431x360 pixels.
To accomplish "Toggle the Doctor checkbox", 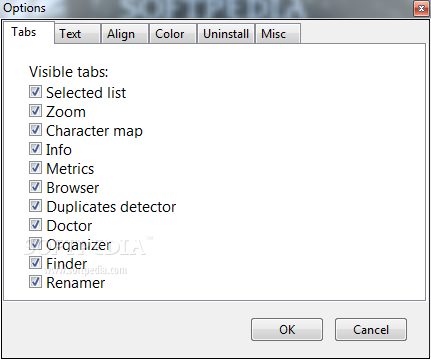I will click(x=35, y=225).
